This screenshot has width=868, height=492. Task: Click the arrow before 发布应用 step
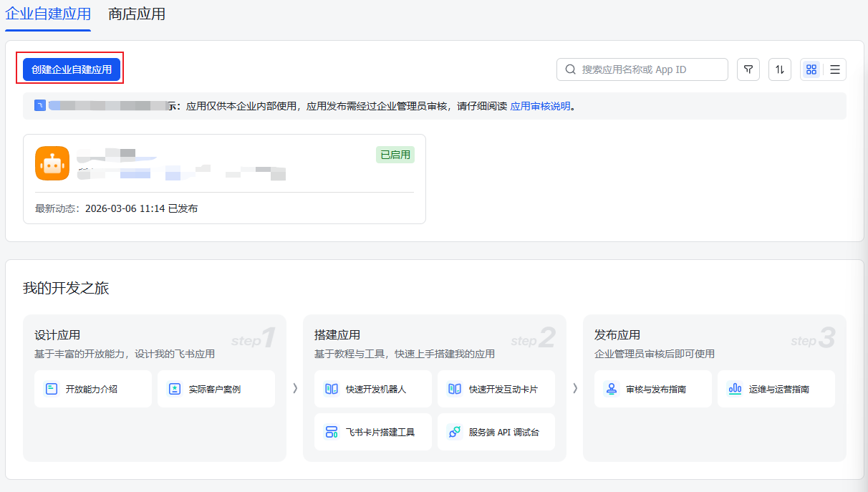[574, 388]
